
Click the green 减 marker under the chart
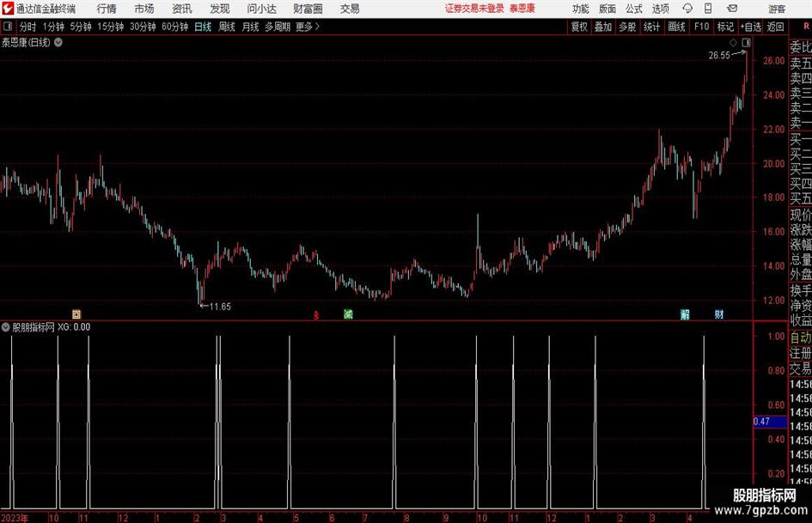point(348,313)
